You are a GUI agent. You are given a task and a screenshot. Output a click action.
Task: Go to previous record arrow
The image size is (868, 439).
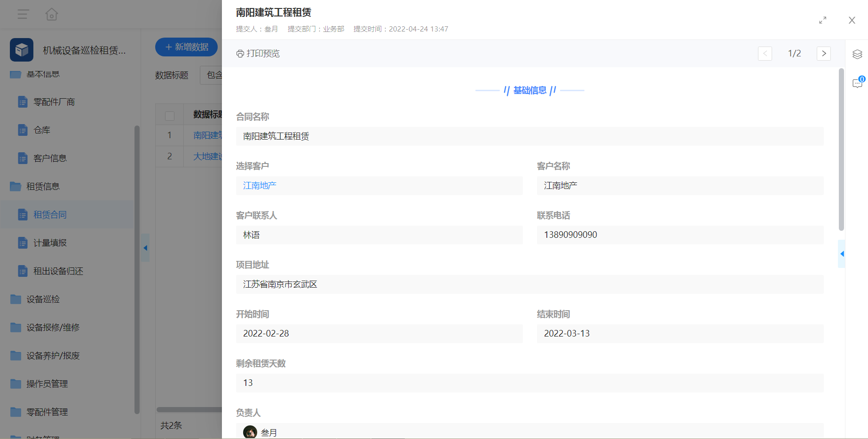(x=765, y=54)
